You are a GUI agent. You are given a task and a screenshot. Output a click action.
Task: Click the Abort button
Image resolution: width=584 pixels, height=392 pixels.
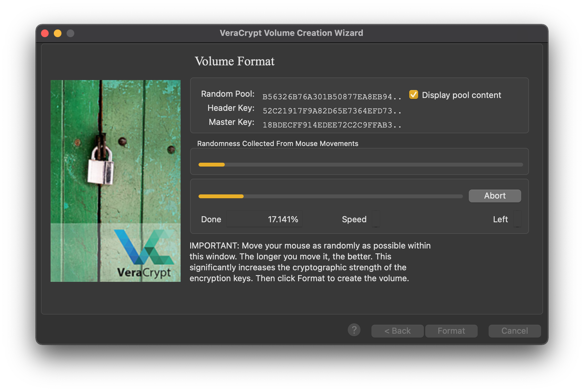pos(495,196)
